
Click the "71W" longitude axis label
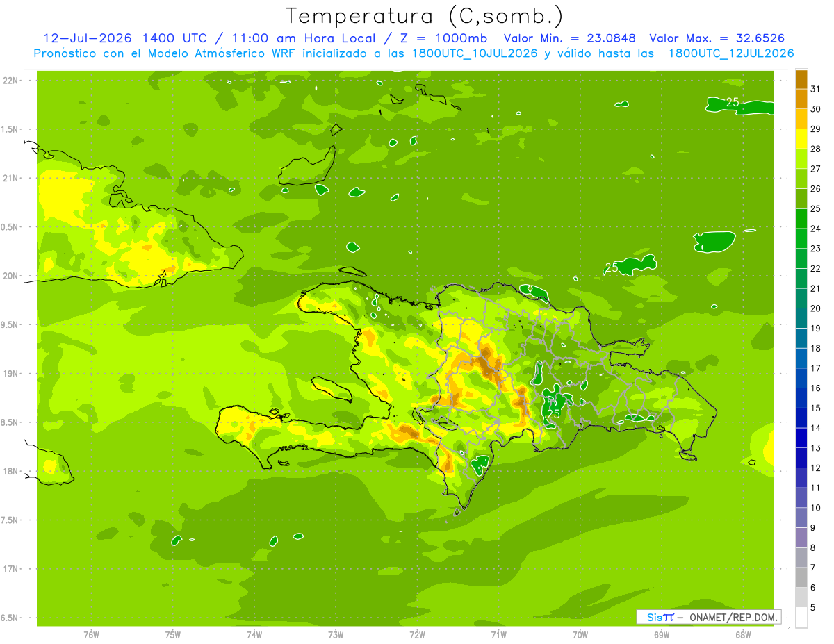(498, 635)
